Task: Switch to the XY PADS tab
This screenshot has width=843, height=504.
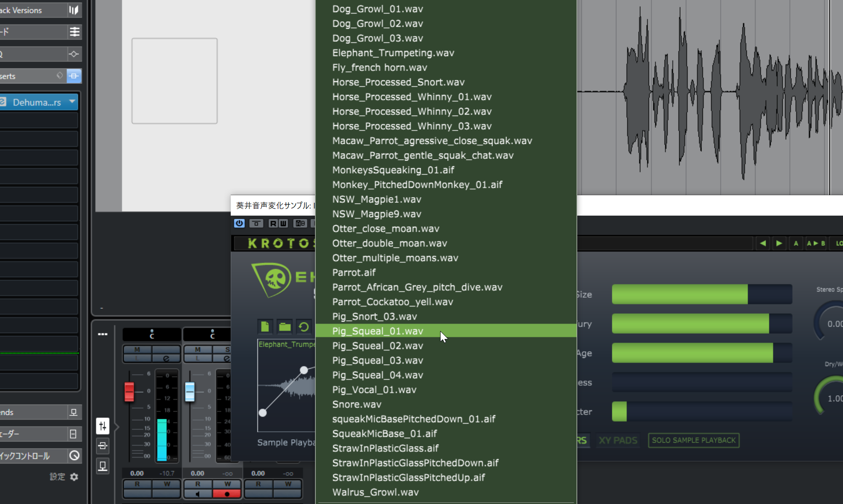Action: tap(618, 440)
